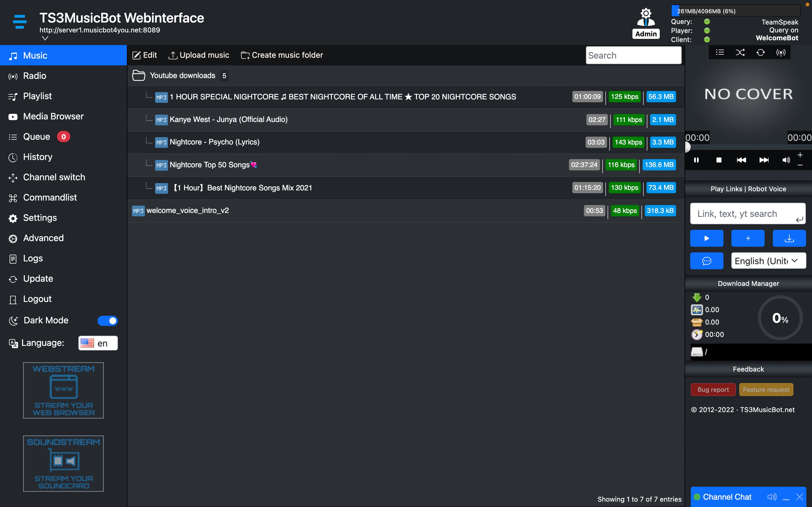Screen dimensions: 812x507
Task: Click the blue speech bubble robot voice button
Action: click(707, 261)
